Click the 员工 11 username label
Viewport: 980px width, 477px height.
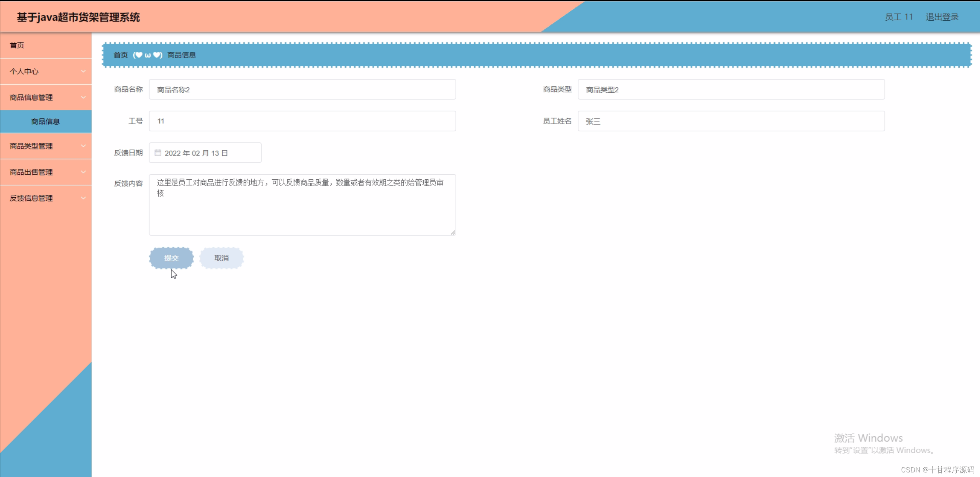pos(899,16)
